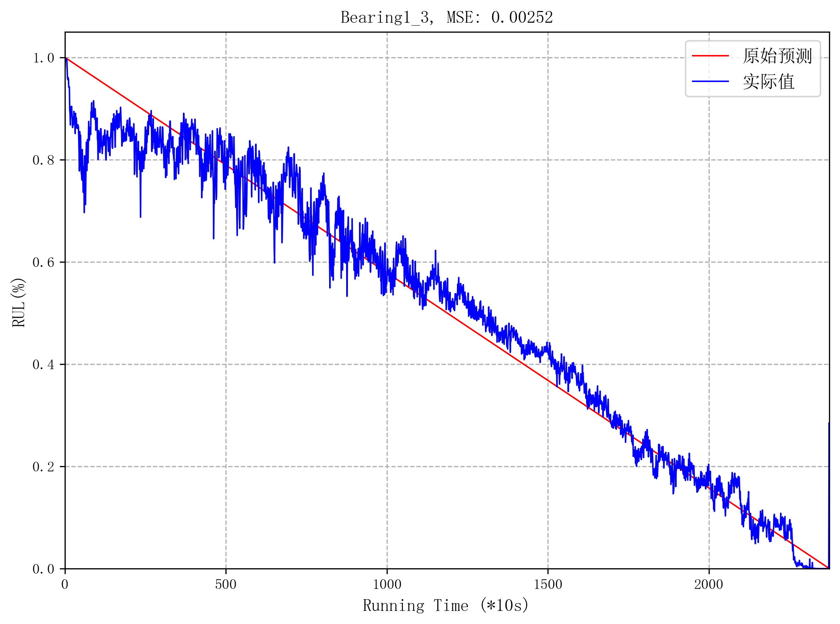
Task: Click the 1500 tick label on x-axis
Action: pos(548,585)
